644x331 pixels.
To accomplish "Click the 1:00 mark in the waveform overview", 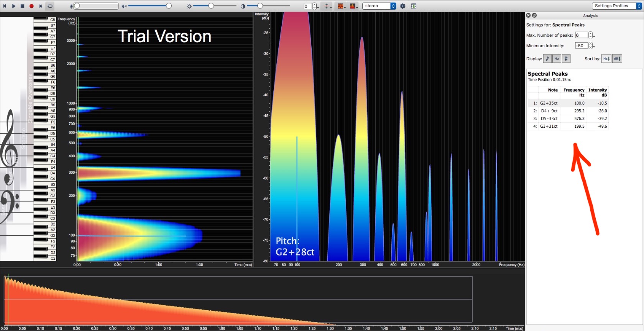I will click(x=221, y=328).
